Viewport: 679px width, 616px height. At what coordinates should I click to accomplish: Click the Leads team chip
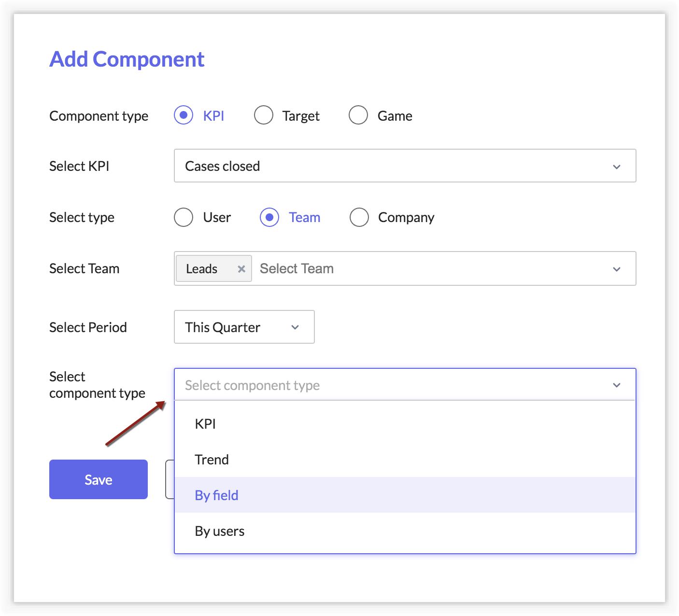tap(202, 269)
